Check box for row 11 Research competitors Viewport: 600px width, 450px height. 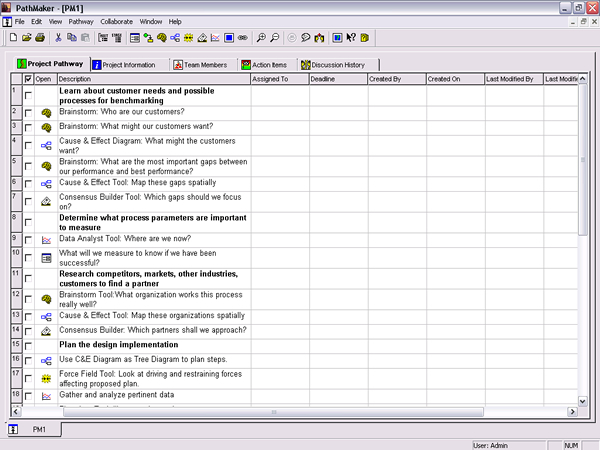click(x=28, y=279)
